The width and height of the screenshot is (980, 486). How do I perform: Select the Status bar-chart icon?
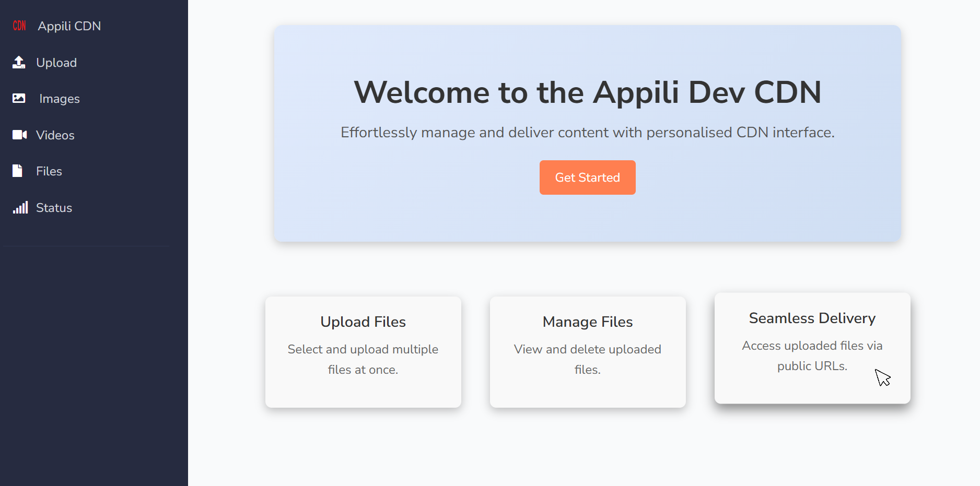tap(20, 207)
